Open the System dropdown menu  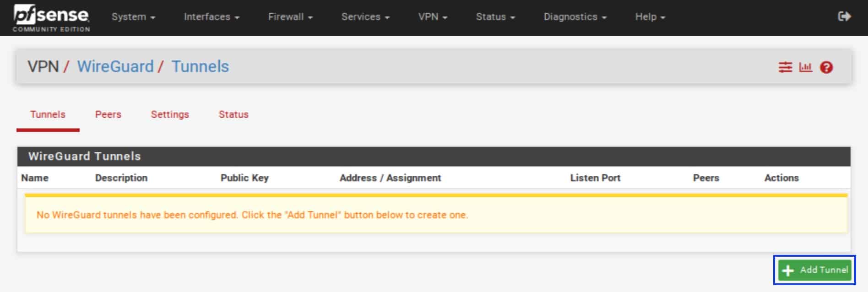click(x=133, y=17)
